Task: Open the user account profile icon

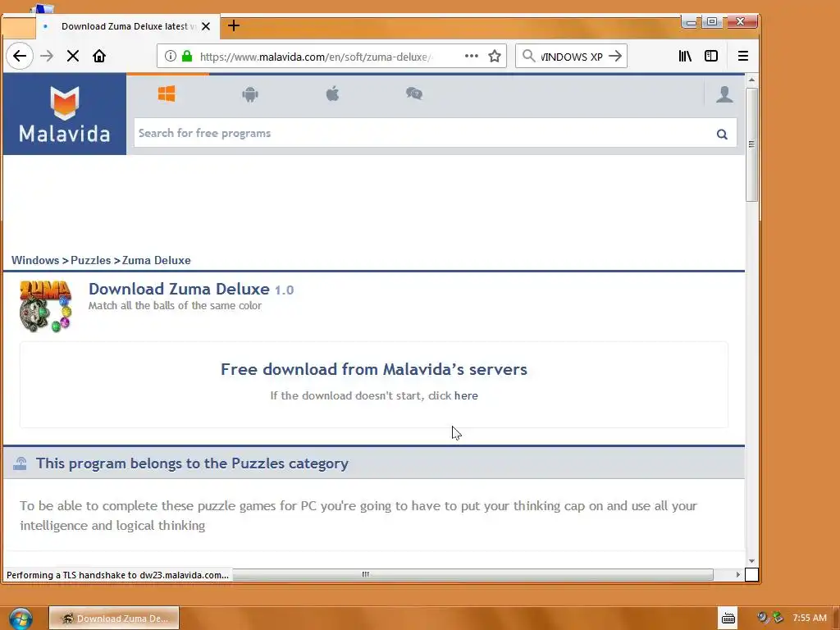Action: pos(725,94)
